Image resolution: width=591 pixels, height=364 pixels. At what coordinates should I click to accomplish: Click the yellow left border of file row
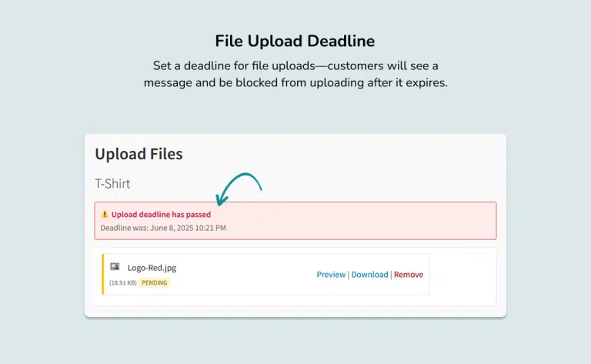pyautogui.click(x=103, y=275)
